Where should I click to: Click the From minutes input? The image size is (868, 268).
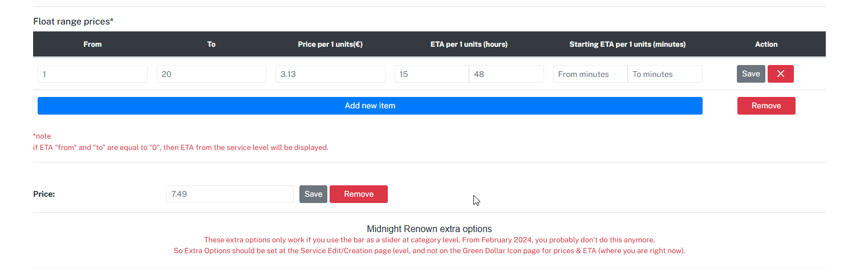[x=590, y=74]
